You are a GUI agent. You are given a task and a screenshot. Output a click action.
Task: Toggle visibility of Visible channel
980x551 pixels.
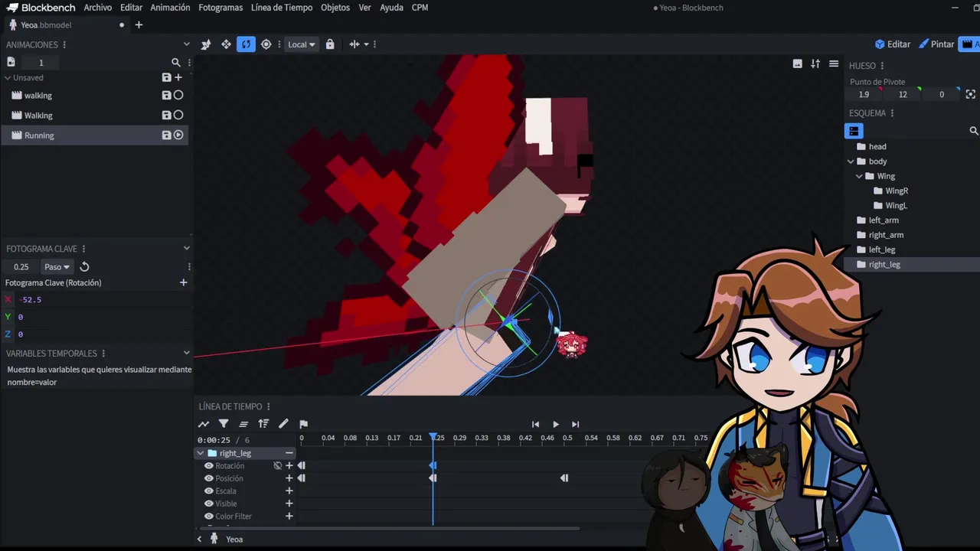coord(208,504)
